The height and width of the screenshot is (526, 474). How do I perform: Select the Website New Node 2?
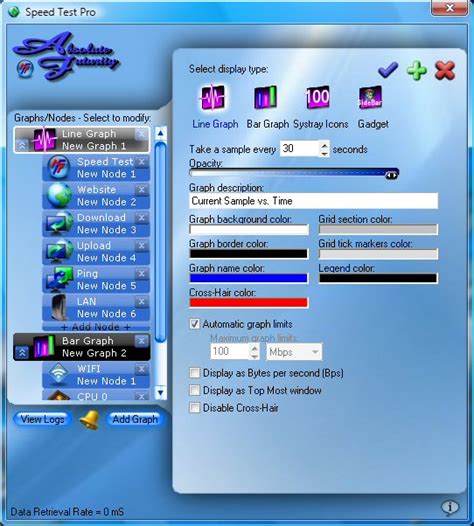pyautogui.click(x=96, y=196)
